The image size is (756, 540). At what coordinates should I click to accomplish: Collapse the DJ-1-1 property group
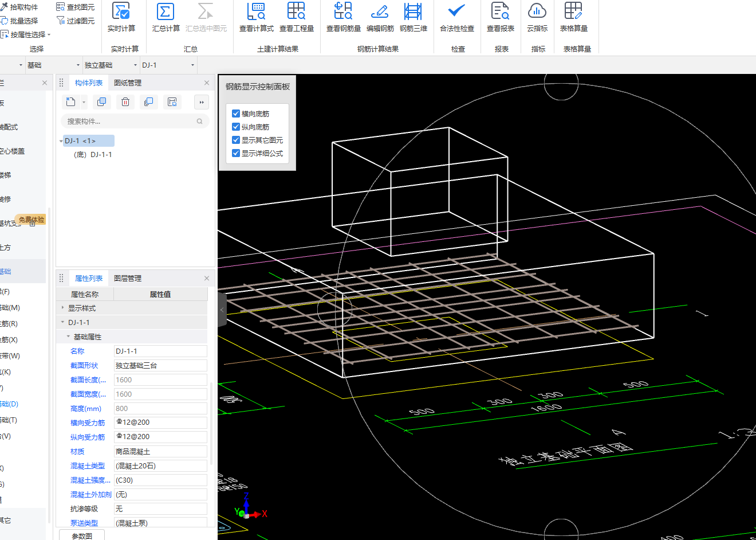(x=62, y=322)
